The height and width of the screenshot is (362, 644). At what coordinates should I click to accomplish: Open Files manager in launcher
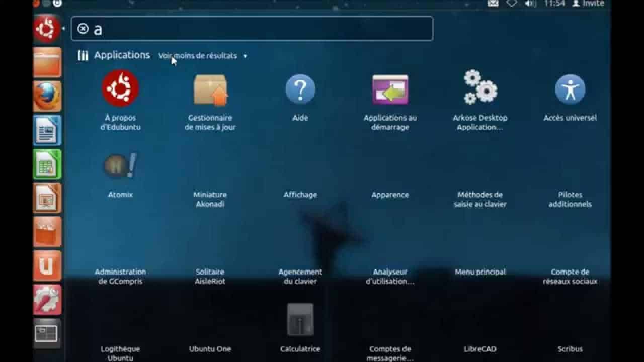tap(47, 62)
